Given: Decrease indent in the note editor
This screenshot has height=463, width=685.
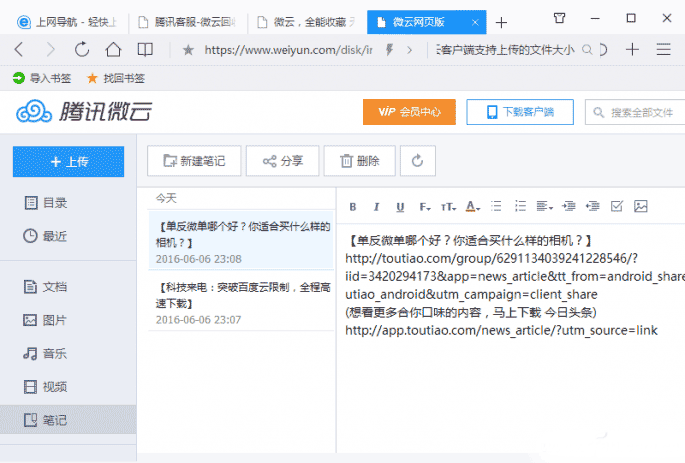Looking at the screenshot, I should tap(593, 206).
